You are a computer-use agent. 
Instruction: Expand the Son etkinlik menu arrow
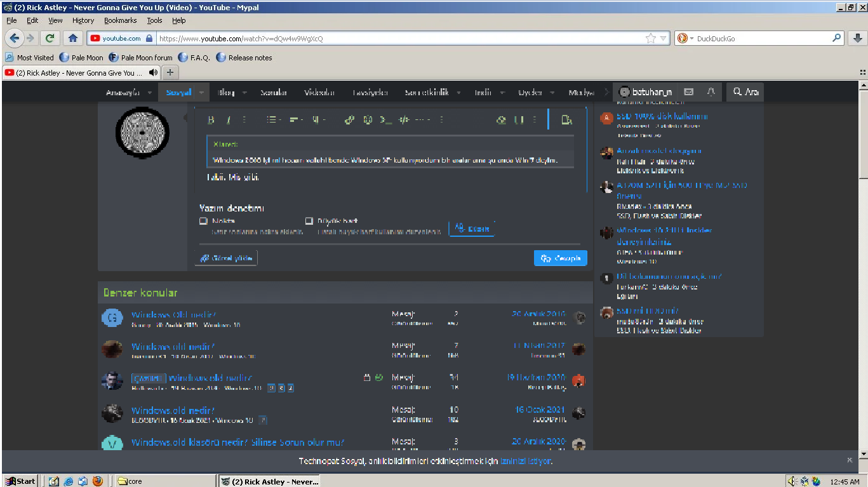click(x=460, y=93)
